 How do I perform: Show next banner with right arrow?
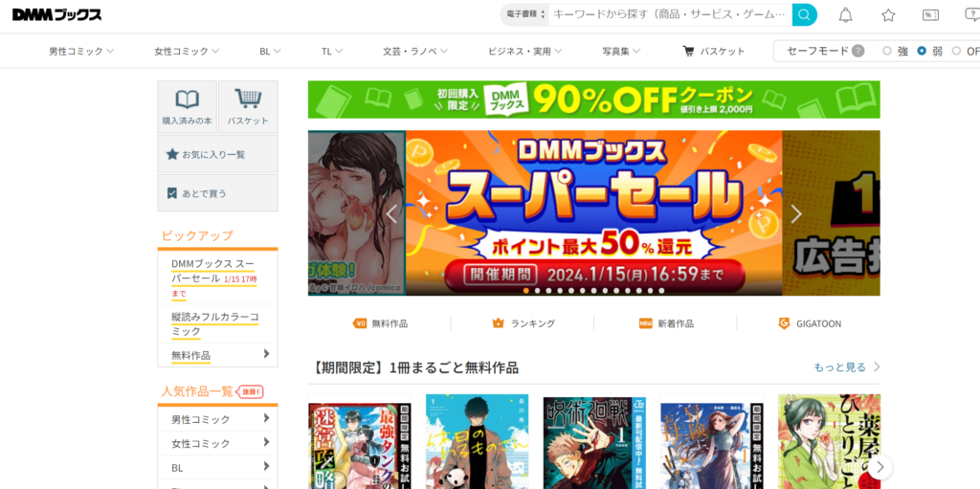click(x=795, y=213)
